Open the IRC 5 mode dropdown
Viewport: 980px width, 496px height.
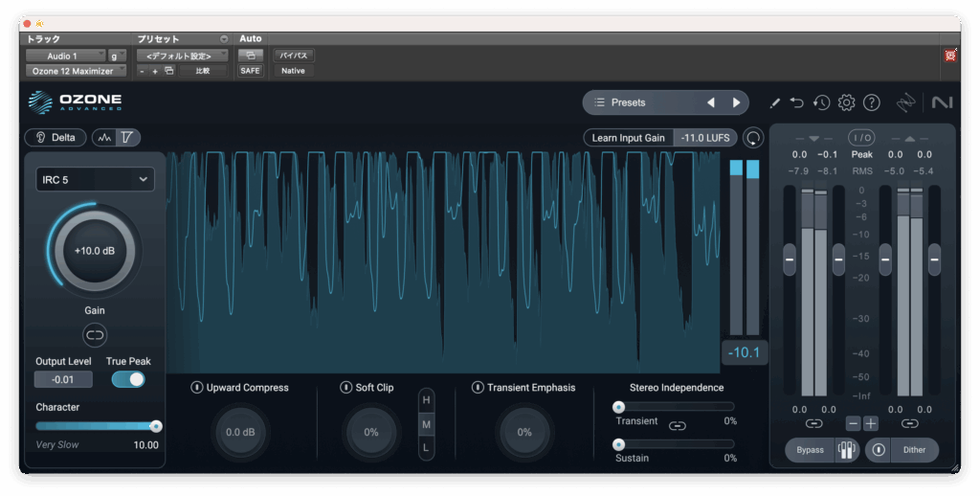[95, 179]
